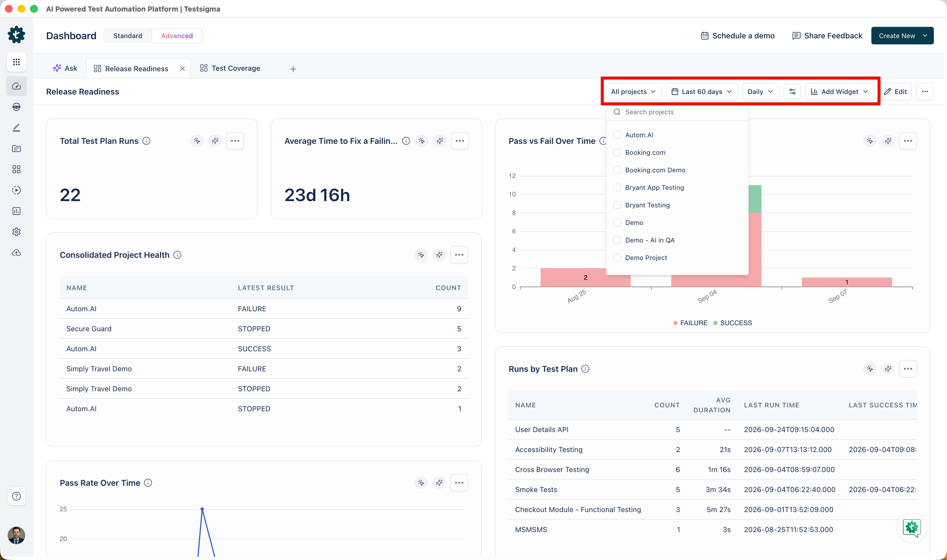This screenshot has height=560, width=947.
Task: Click Schedule a demo link
Action: (738, 35)
